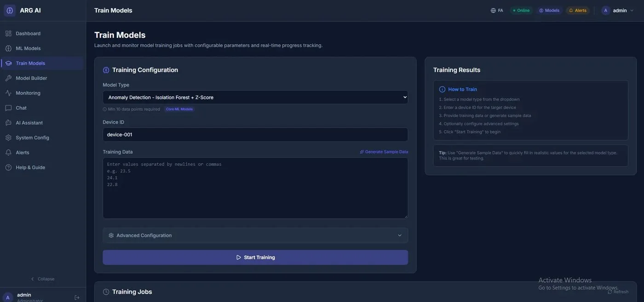Click the globe language icon in header
Screen dimensions: 644x302
493,11
